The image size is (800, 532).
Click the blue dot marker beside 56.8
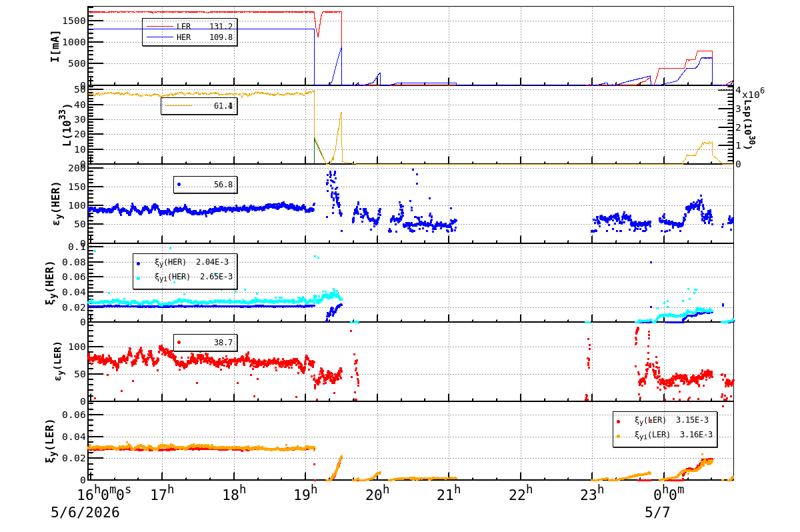[179, 185]
